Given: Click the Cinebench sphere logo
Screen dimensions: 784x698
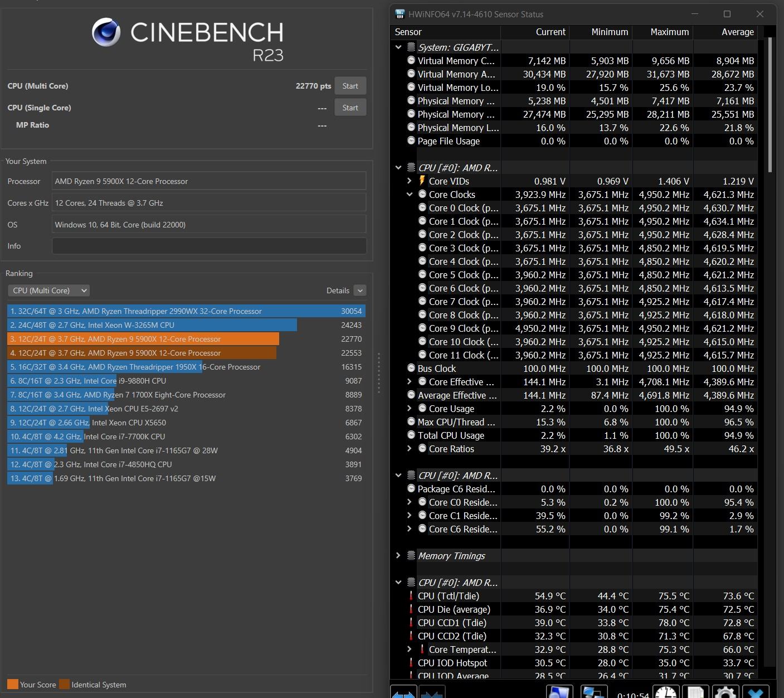Looking at the screenshot, I should 106,32.
